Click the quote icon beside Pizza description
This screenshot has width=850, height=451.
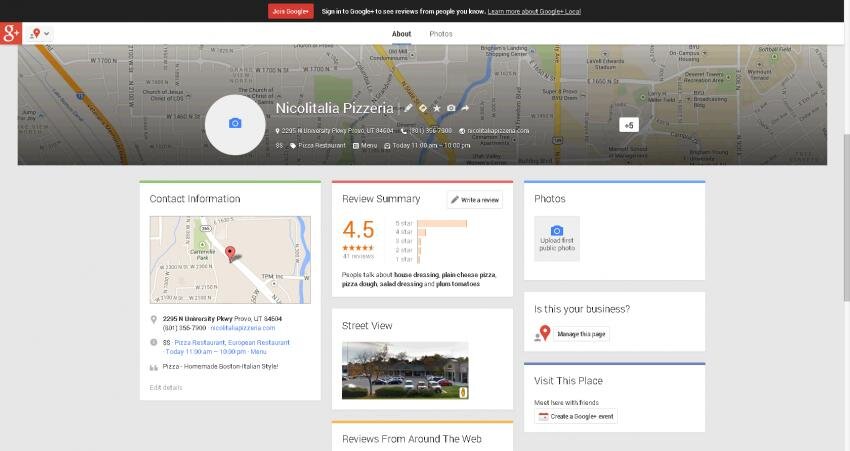click(x=153, y=367)
